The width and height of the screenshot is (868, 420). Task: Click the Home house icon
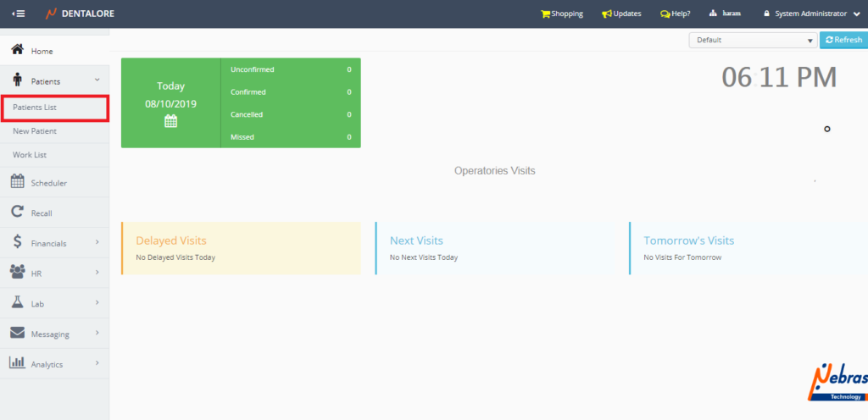(x=17, y=51)
